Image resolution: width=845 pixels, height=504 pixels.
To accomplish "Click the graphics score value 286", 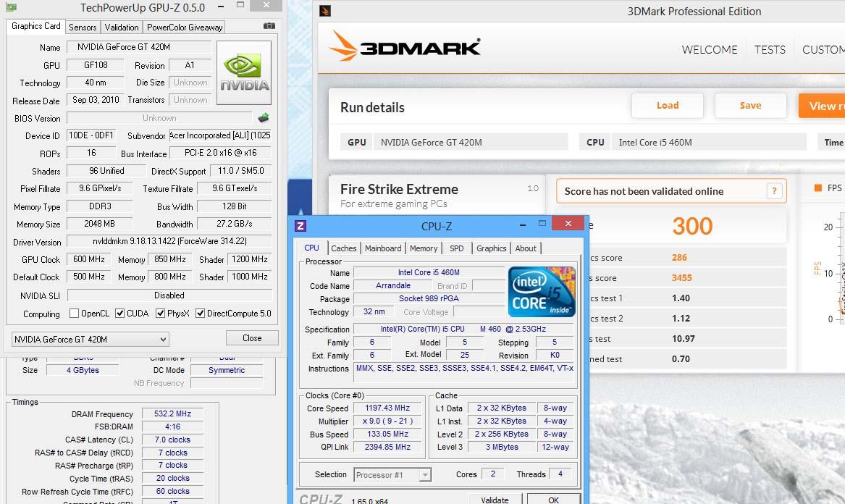I will [x=679, y=258].
